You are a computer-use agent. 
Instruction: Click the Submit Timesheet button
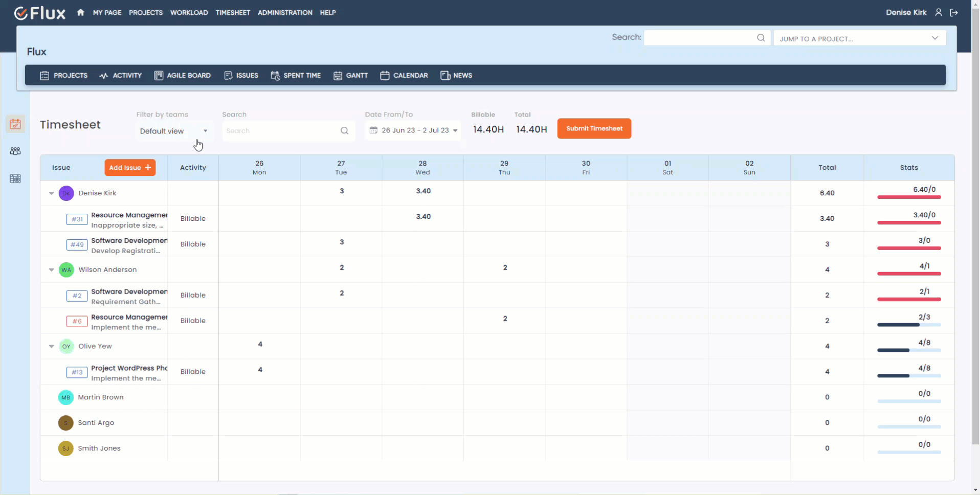point(594,128)
